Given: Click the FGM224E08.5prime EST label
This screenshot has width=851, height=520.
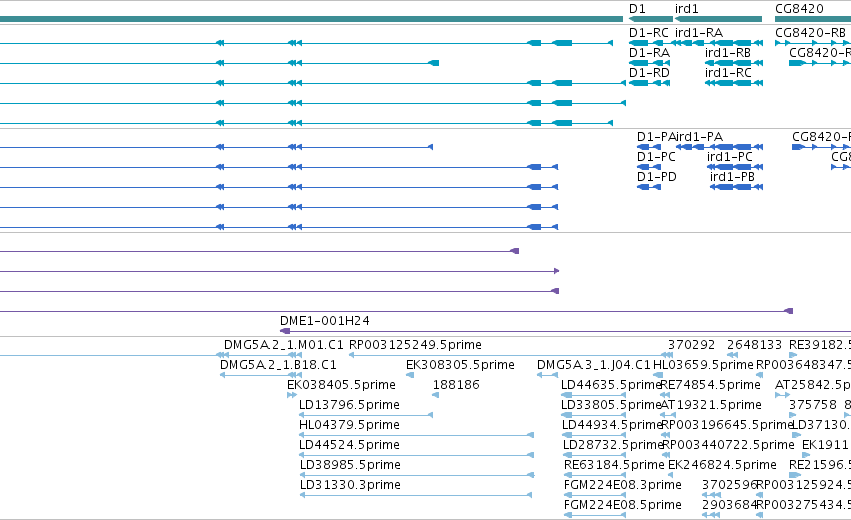Looking at the screenshot, I should coord(623,505).
